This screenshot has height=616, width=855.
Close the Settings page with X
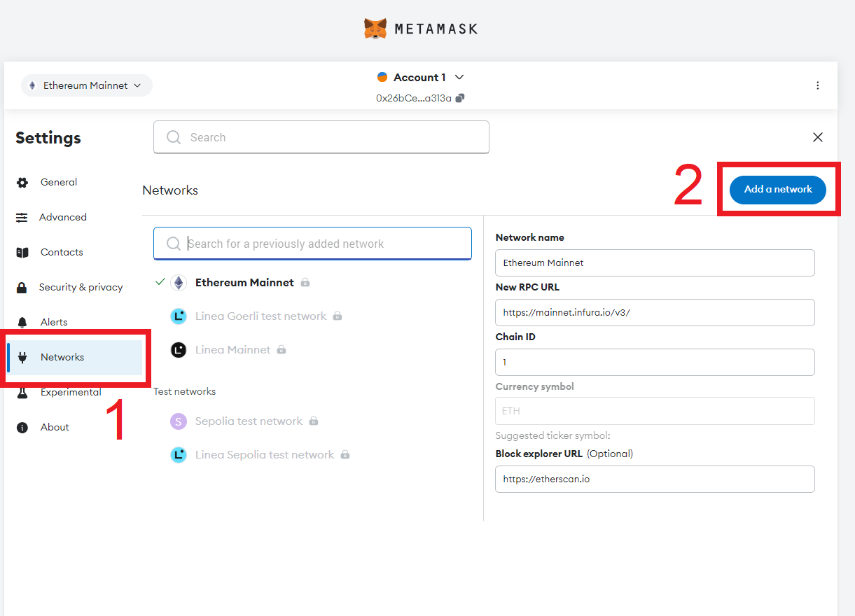[817, 138]
